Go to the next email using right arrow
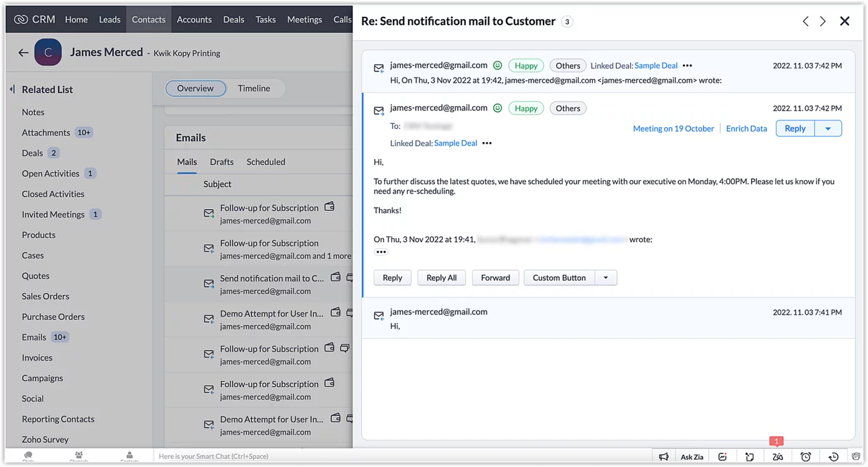Viewport: 868px width, 467px height. click(x=823, y=21)
